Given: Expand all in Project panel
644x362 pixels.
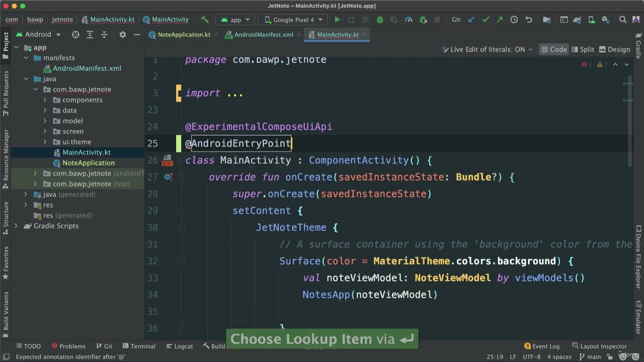Looking at the screenshot, I should click(90, 35).
